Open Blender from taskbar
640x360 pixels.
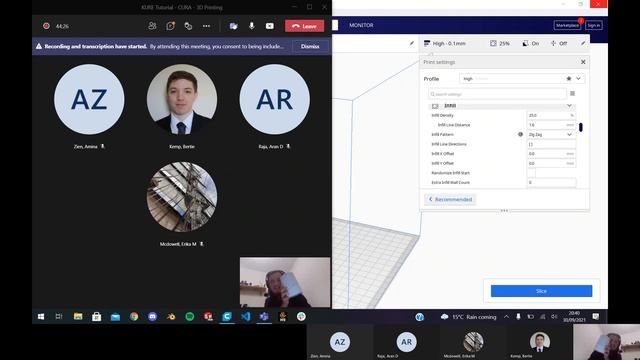[x=171, y=316]
